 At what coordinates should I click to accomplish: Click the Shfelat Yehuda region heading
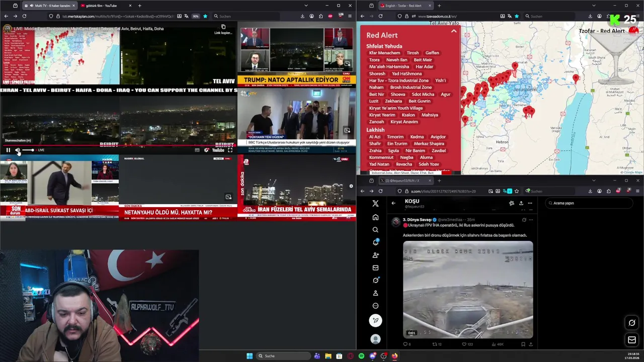coord(384,46)
